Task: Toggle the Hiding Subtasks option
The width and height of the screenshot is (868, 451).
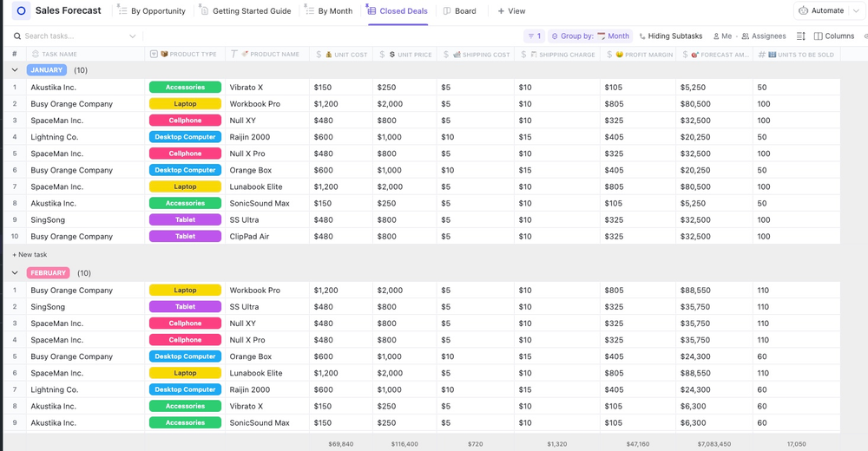Action: pyautogui.click(x=670, y=36)
